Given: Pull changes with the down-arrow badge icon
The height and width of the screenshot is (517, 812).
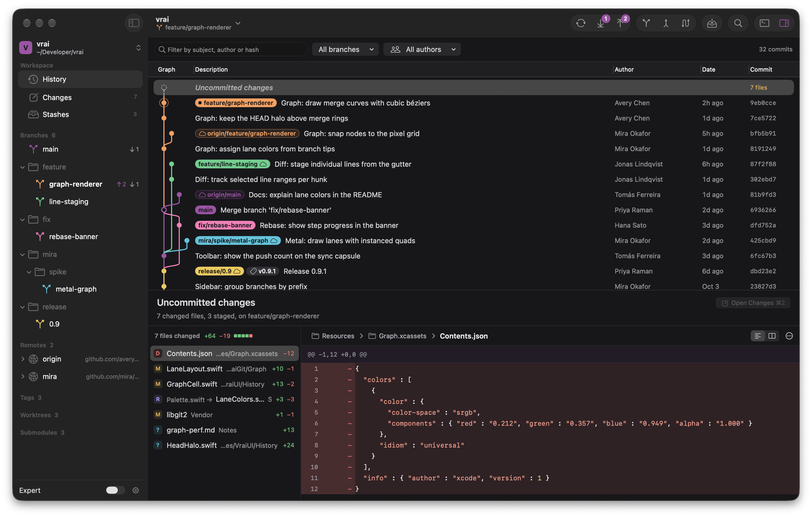Looking at the screenshot, I should coord(601,23).
